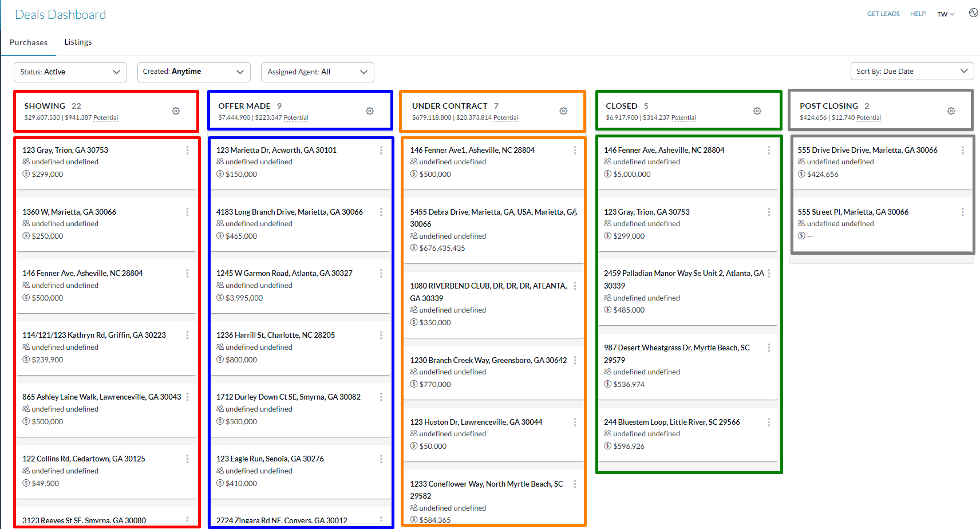Screen dimensions: 980x529
Task: Click the top-right corner logo icon
Action: coord(973,13)
